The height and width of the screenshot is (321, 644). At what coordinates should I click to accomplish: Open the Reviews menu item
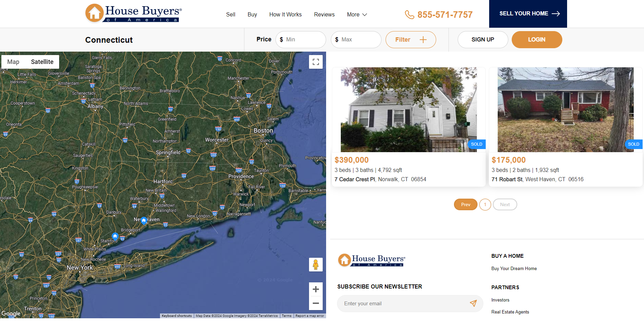tap(324, 15)
